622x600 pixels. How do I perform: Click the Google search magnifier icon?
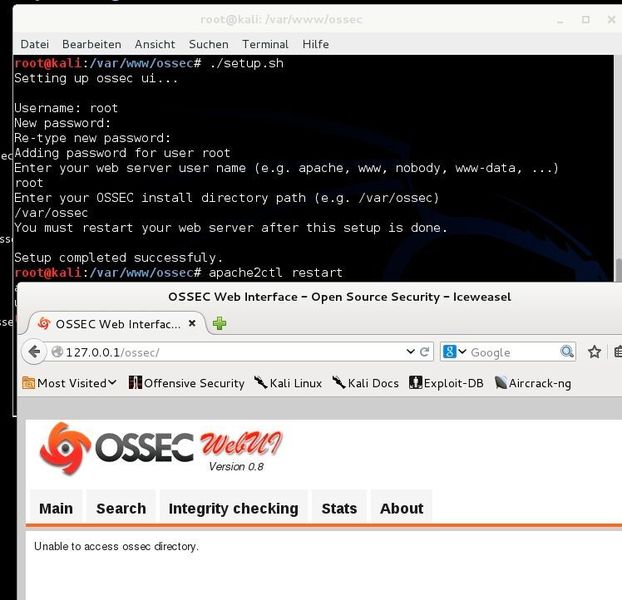[567, 352]
